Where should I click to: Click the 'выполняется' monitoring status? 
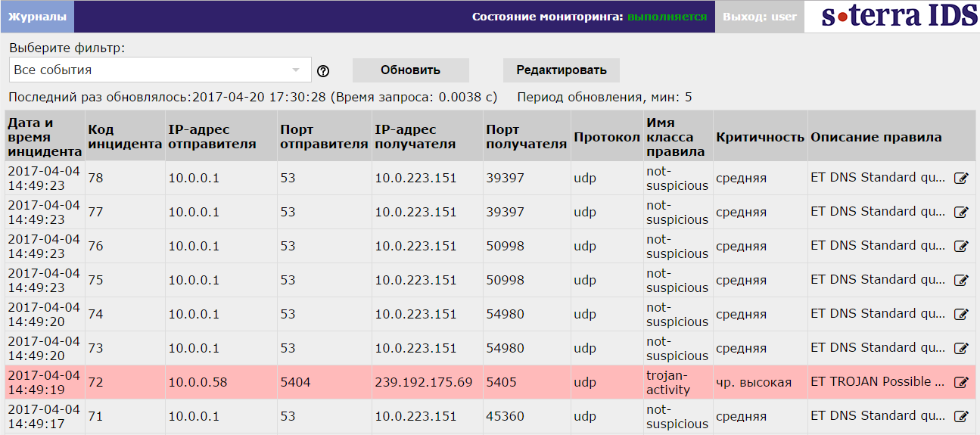(x=667, y=17)
